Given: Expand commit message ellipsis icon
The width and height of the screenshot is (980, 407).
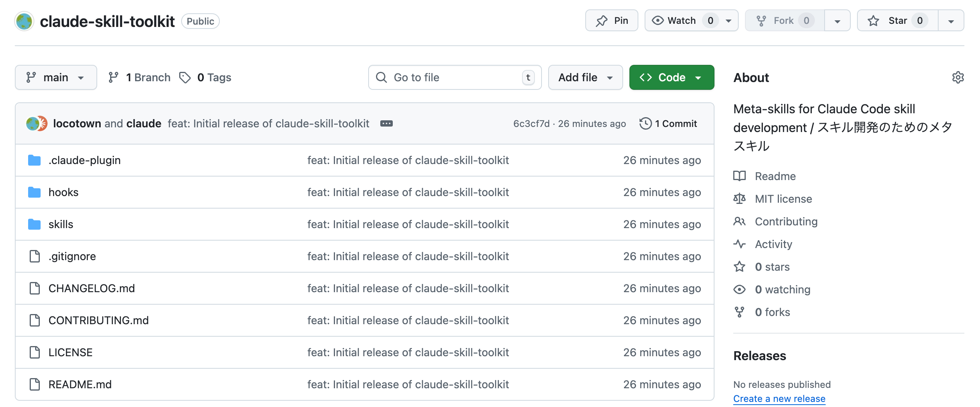Looking at the screenshot, I should click(x=386, y=123).
